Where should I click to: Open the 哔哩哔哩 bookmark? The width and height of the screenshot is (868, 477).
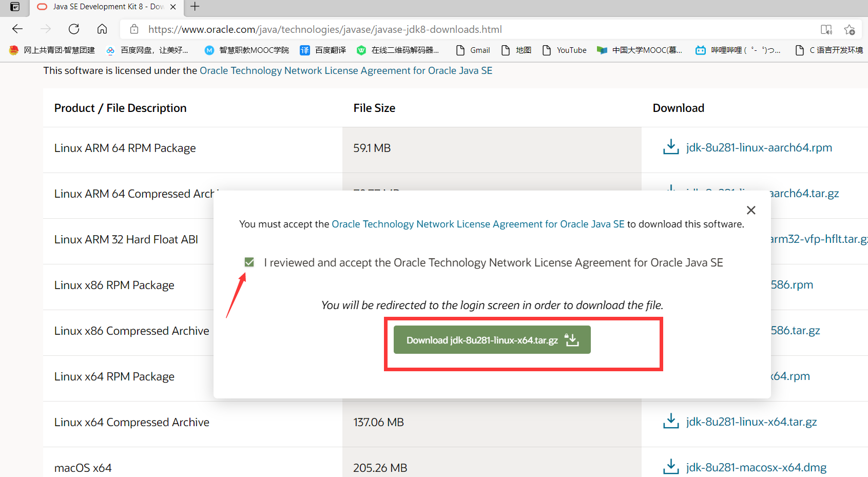coord(738,50)
